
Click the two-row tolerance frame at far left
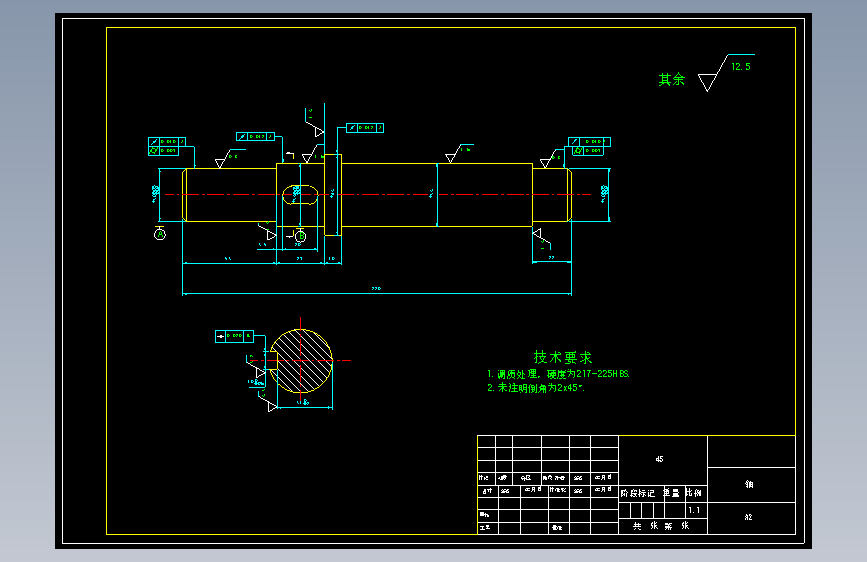pos(166,147)
